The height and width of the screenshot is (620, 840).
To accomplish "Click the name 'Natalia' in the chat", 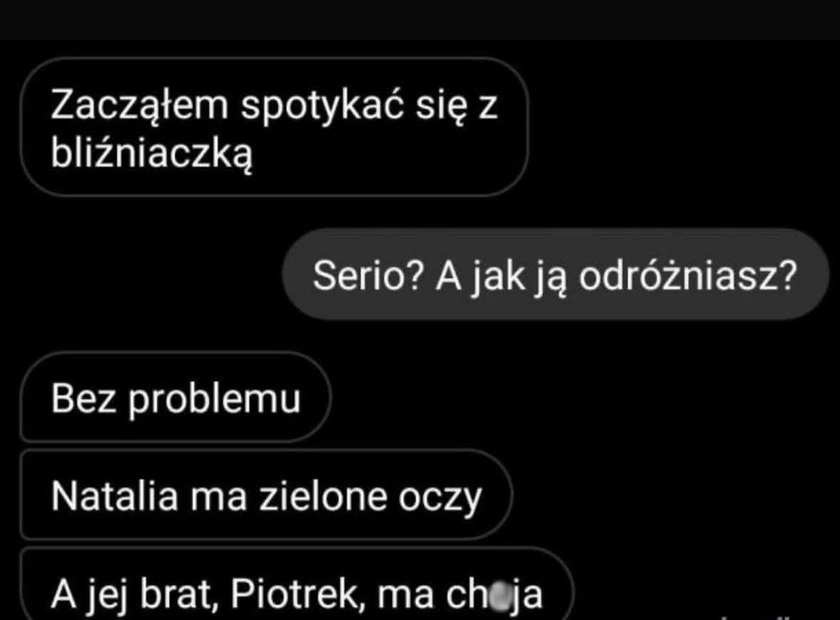I will pyautogui.click(x=114, y=496).
